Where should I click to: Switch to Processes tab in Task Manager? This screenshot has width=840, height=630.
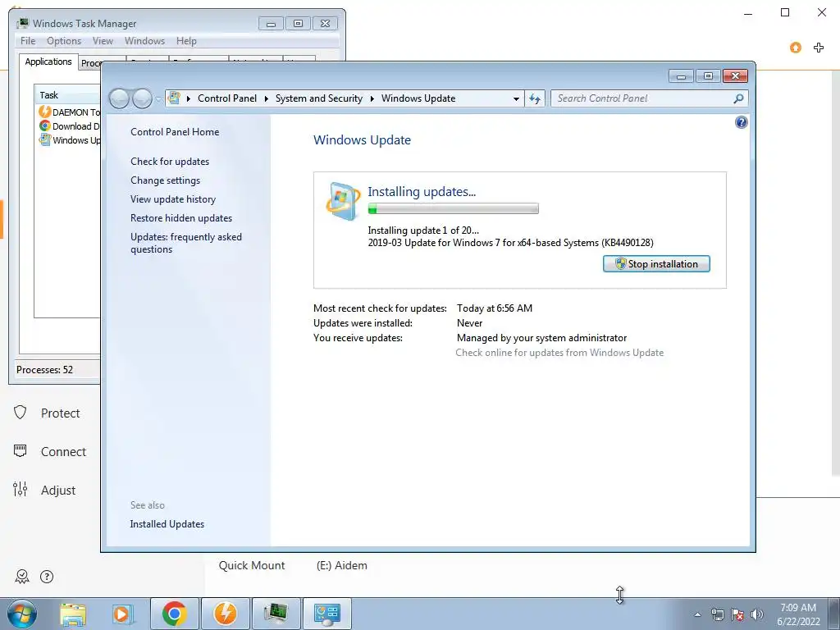pyautogui.click(x=90, y=63)
